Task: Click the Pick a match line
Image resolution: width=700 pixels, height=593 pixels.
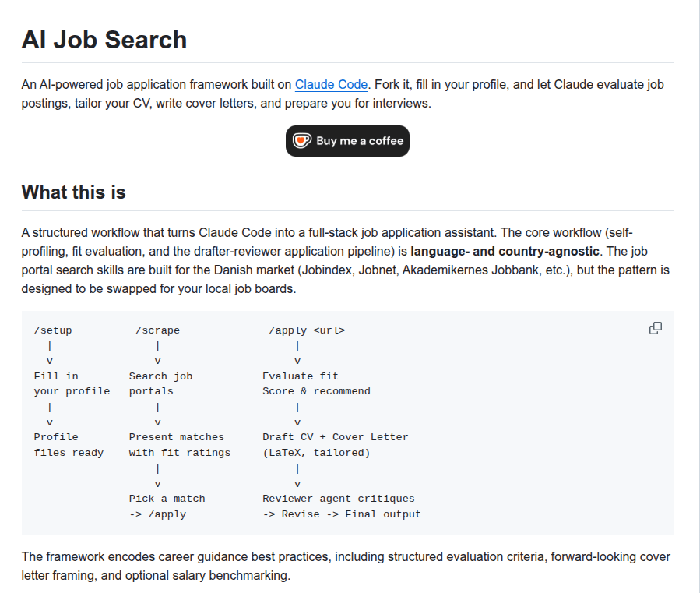Action: 167,499
